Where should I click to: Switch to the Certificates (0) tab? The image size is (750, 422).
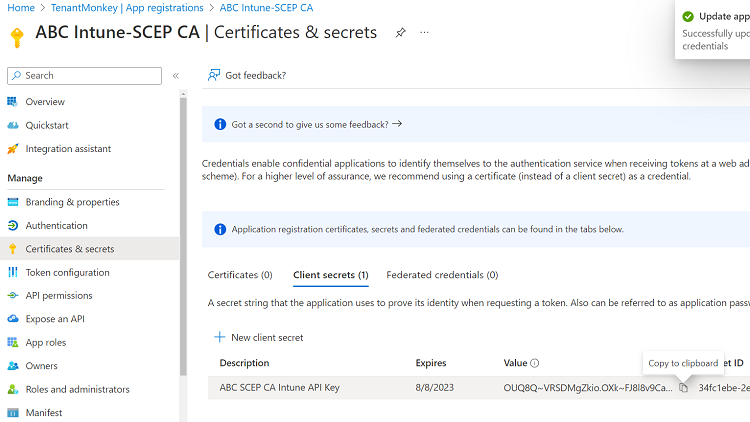point(240,275)
